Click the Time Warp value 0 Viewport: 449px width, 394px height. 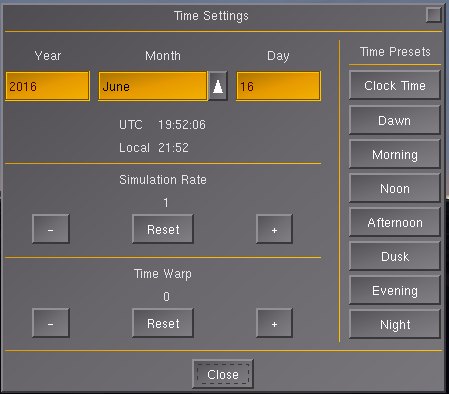click(x=166, y=297)
